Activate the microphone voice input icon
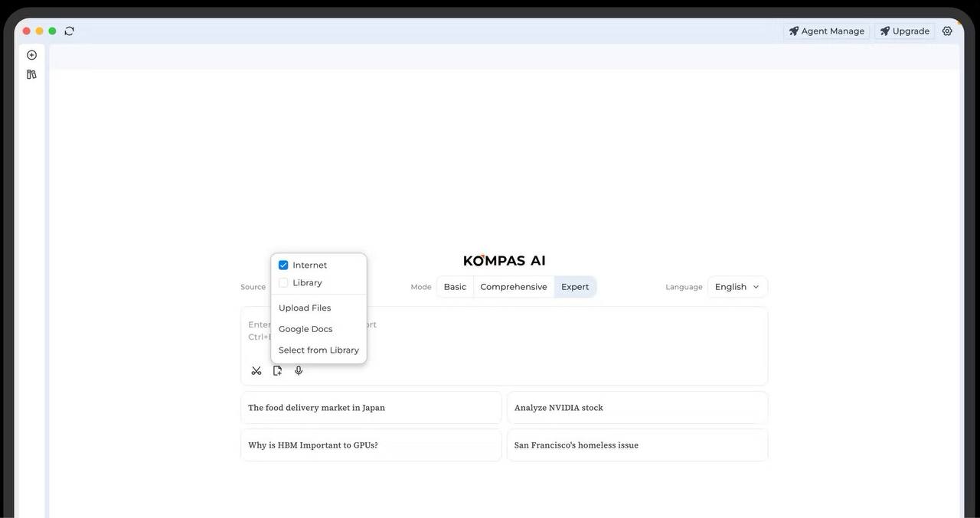980x518 pixels. pyautogui.click(x=299, y=371)
